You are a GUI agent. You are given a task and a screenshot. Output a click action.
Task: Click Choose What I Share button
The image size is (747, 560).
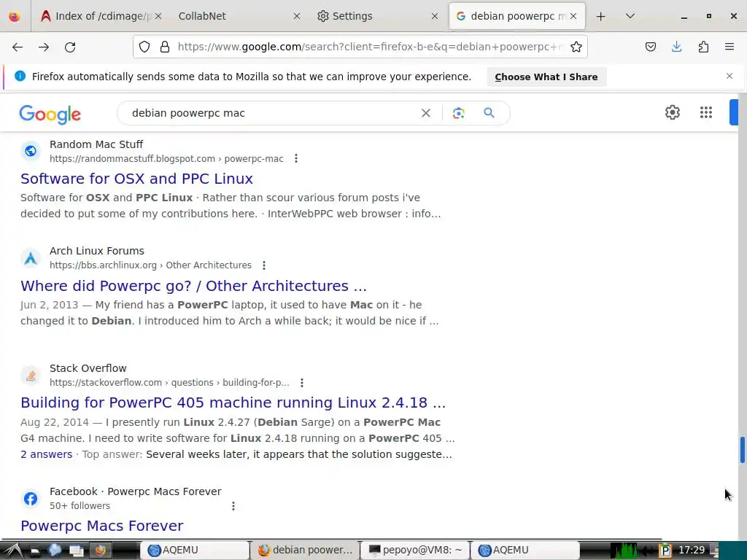[546, 77]
